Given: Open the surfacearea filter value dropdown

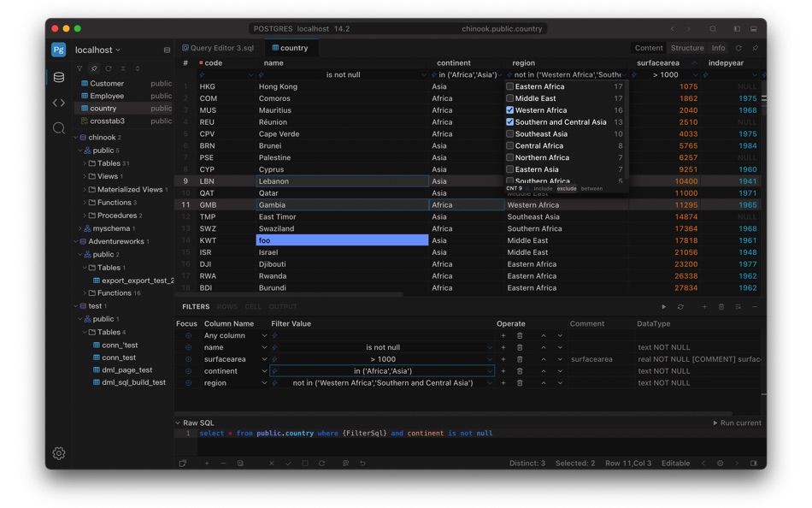Looking at the screenshot, I should pyautogui.click(x=489, y=359).
